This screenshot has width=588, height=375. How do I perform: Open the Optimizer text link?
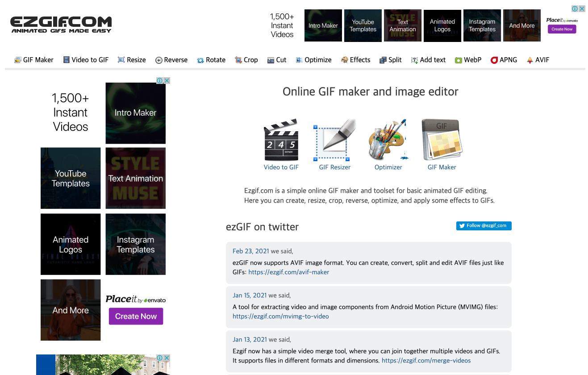point(388,167)
